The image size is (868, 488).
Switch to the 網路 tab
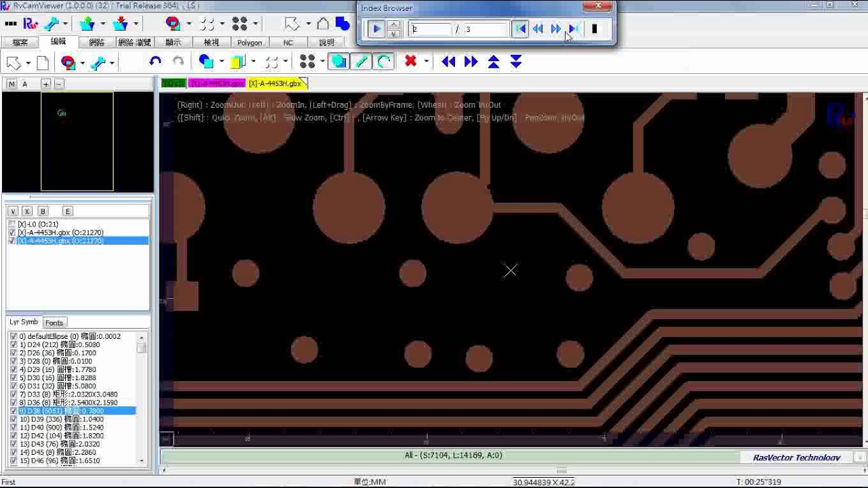pos(97,42)
